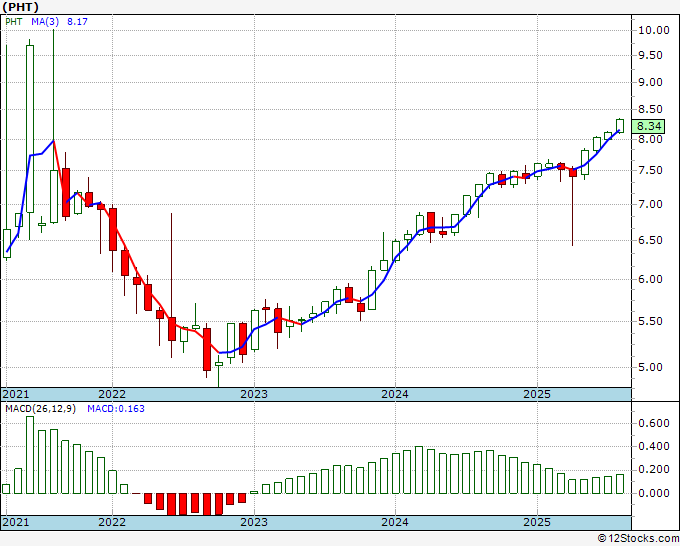Click the 5.50 price axis label
The image size is (680, 546).
pos(650,321)
